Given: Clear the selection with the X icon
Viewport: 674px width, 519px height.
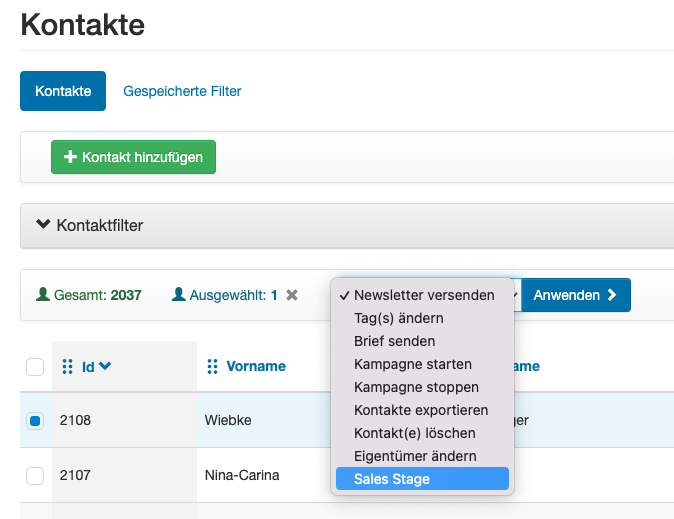Looking at the screenshot, I should pos(292,295).
